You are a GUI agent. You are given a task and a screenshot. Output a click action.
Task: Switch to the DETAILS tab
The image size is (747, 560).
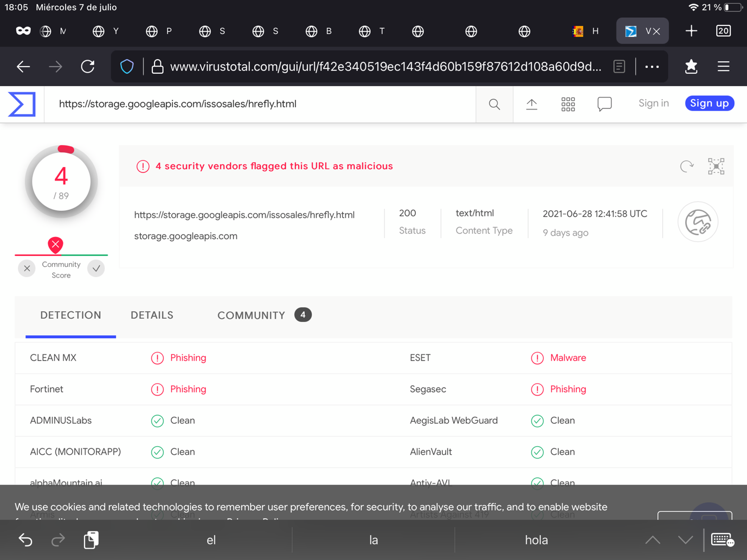(152, 315)
